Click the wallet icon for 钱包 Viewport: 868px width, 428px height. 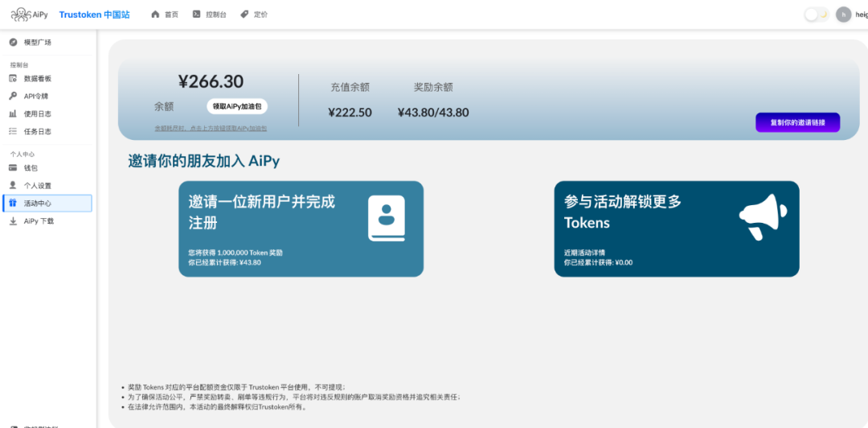[13, 168]
